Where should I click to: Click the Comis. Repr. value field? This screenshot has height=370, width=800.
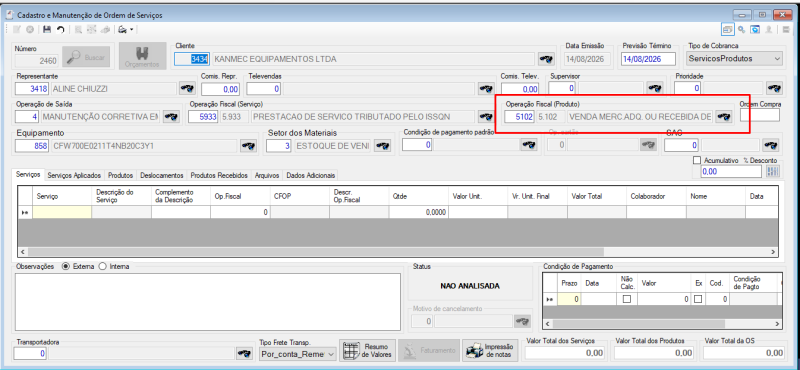click(x=220, y=89)
